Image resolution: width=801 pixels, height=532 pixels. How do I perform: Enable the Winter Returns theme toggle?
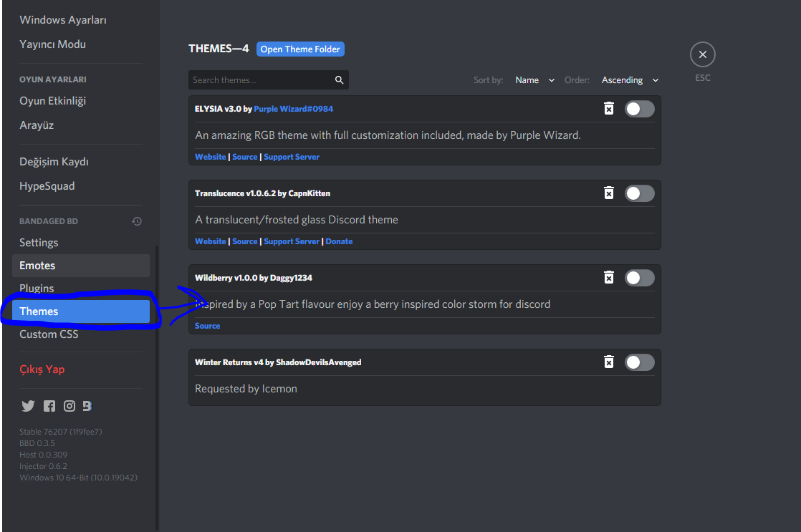click(x=639, y=362)
